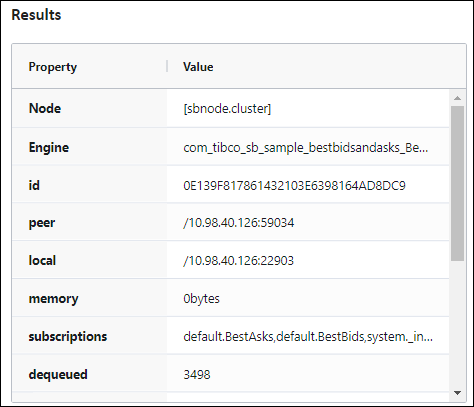Click the scrollbar down arrow
This screenshot has width=474, height=407.
457,393
